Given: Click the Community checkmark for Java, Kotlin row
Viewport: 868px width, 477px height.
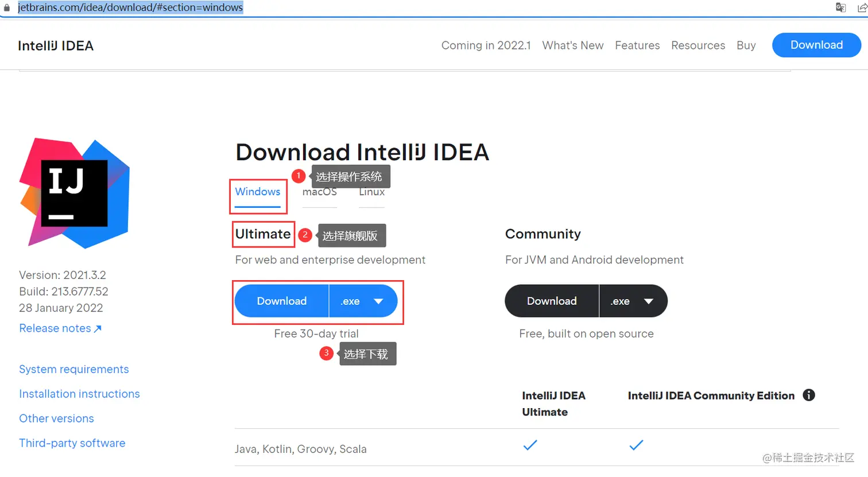Looking at the screenshot, I should 636,445.
